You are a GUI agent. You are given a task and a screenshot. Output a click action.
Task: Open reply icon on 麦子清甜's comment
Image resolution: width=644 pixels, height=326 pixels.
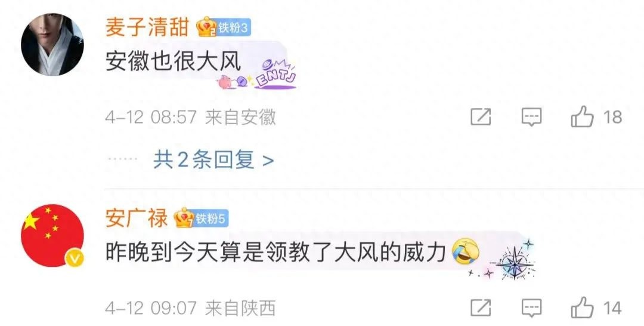tap(531, 117)
